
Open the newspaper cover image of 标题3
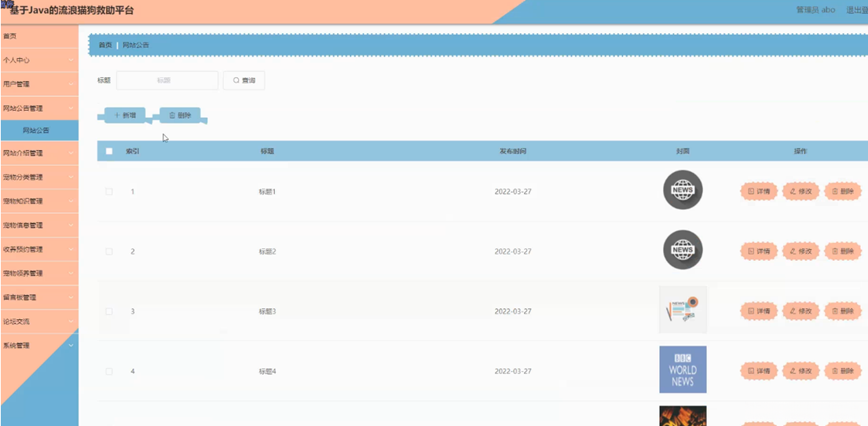coord(683,310)
